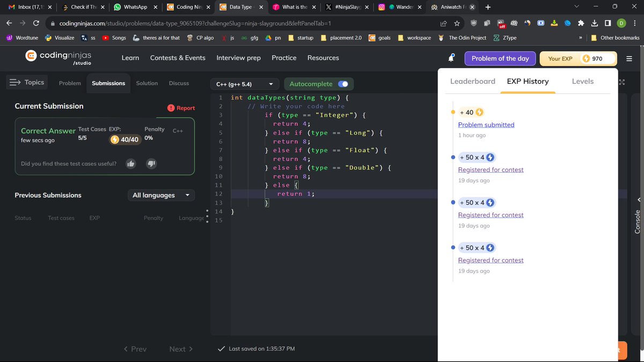Image resolution: width=644 pixels, height=362 pixels.
Task: Expand the EXP panel to fullscreen
Action: coord(621,83)
